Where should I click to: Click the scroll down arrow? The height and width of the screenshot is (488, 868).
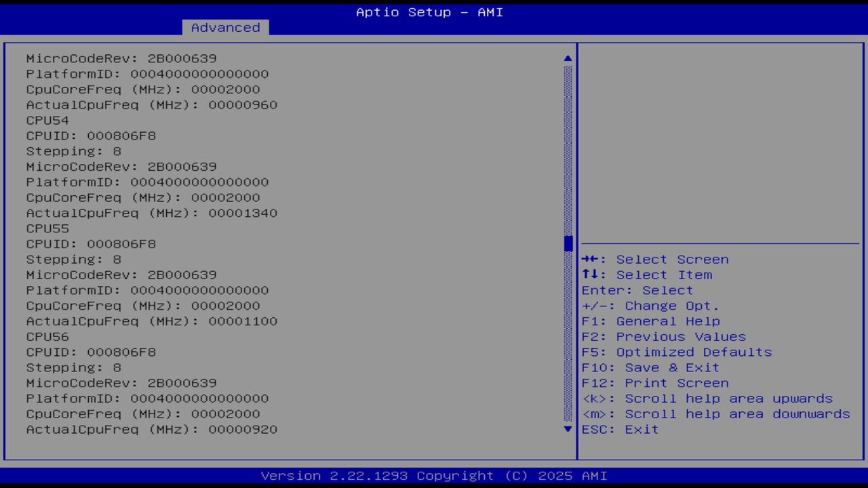click(567, 429)
